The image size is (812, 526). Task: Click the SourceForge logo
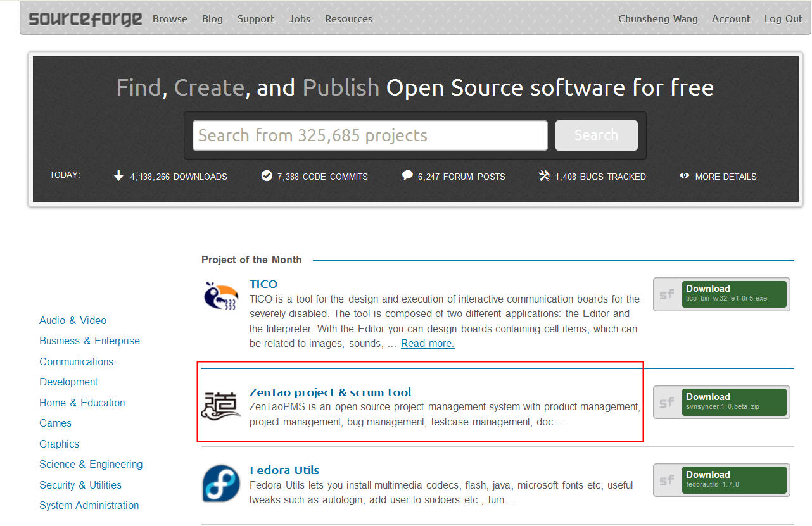pyautogui.click(x=85, y=18)
